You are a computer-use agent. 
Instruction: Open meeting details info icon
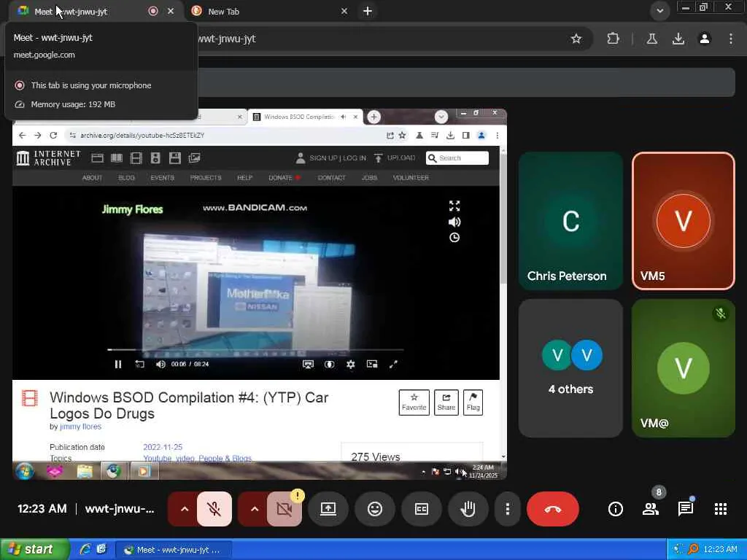[616, 509]
